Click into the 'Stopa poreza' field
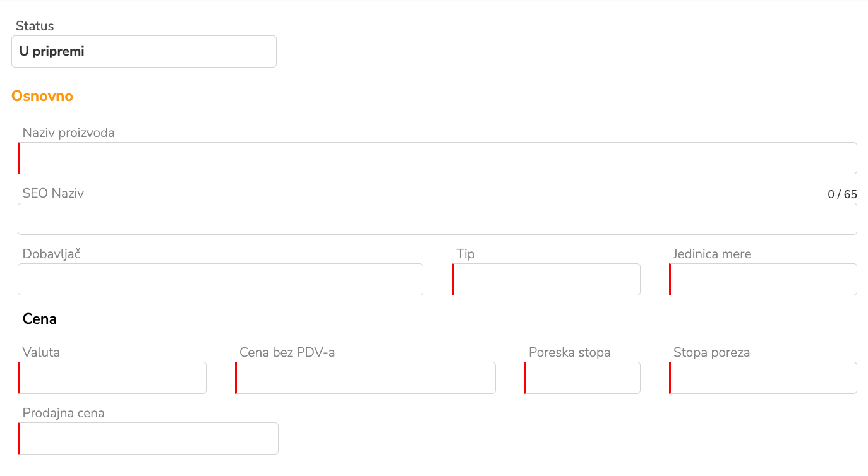This screenshot has height=476, width=868. [763, 378]
